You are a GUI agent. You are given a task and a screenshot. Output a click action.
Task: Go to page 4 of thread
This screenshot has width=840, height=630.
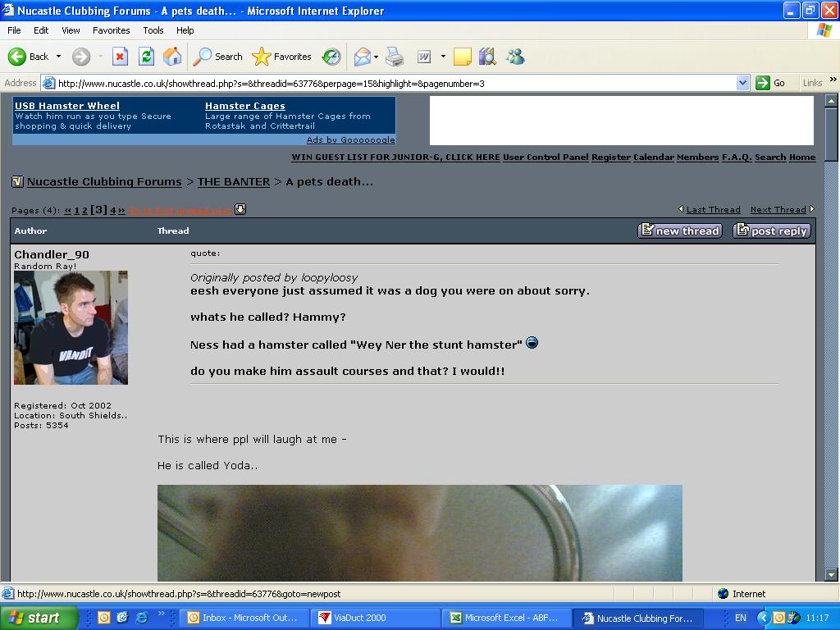(112, 210)
